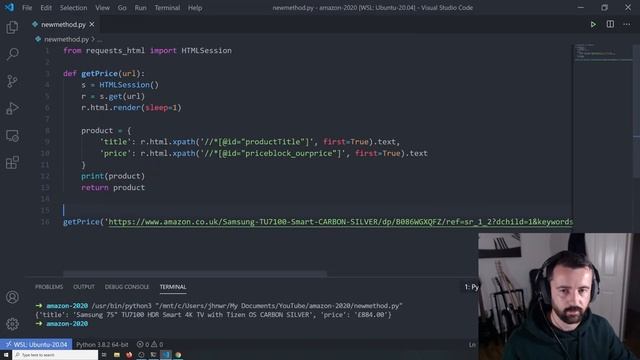The height and width of the screenshot is (360, 640).
Task: Open Task View on taskbar
Action: (104, 355)
